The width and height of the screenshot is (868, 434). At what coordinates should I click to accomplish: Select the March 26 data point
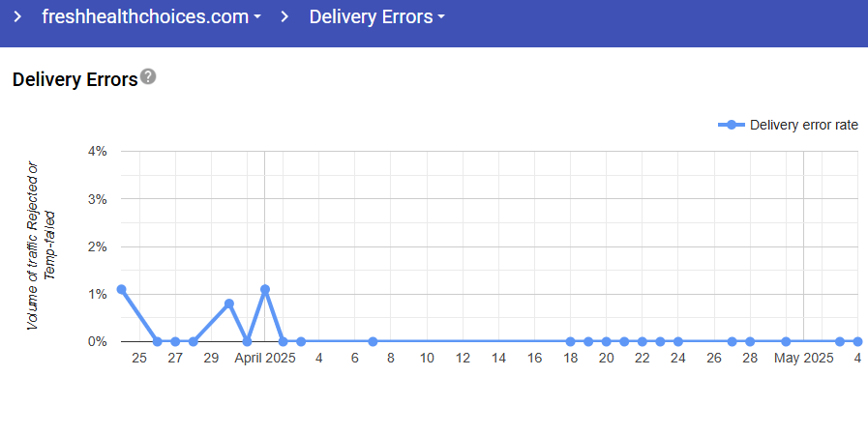[158, 341]
